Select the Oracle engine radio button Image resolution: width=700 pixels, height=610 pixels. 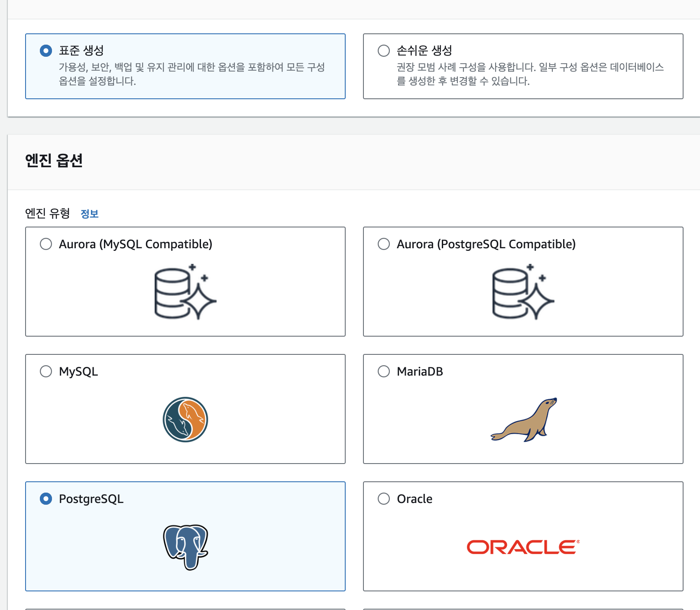point(384,499)
